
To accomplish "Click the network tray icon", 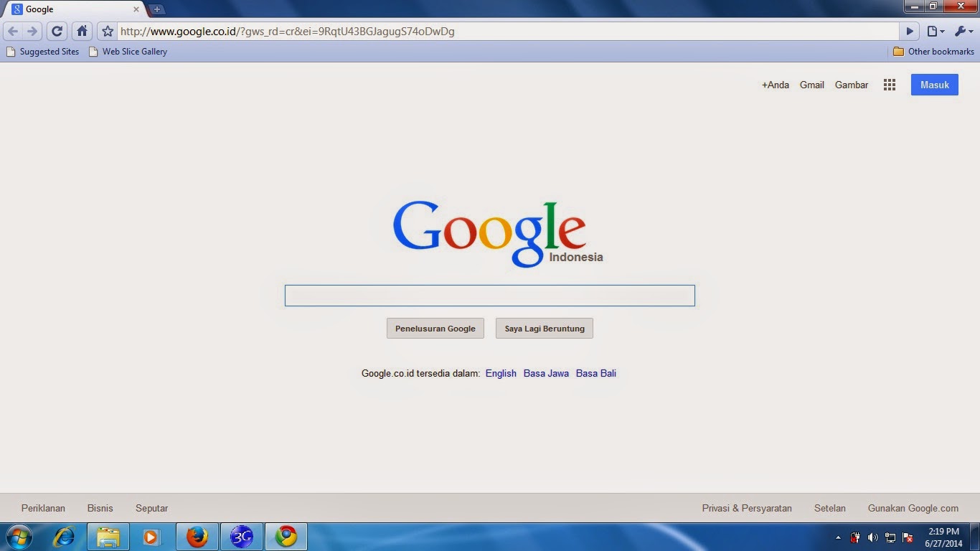I will [890, 537].
